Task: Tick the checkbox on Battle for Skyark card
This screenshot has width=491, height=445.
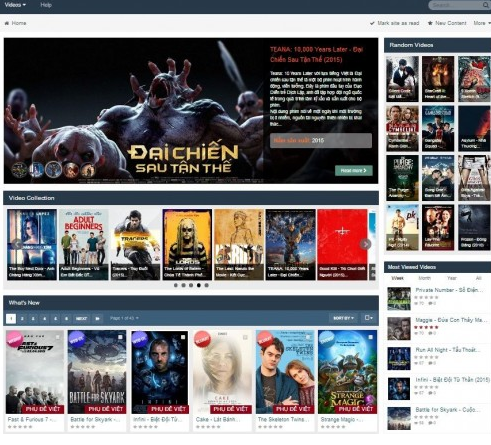Action: (x=120, y=337)
